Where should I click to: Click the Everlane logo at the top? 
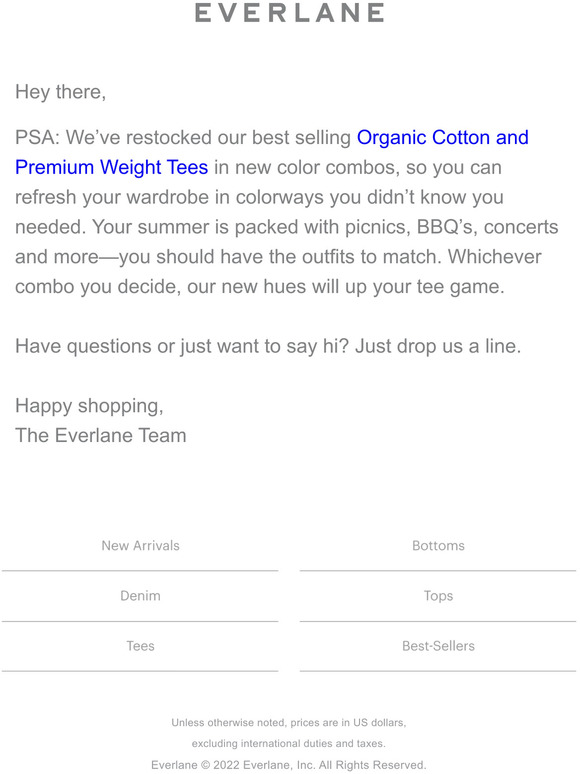pos(290,13)
